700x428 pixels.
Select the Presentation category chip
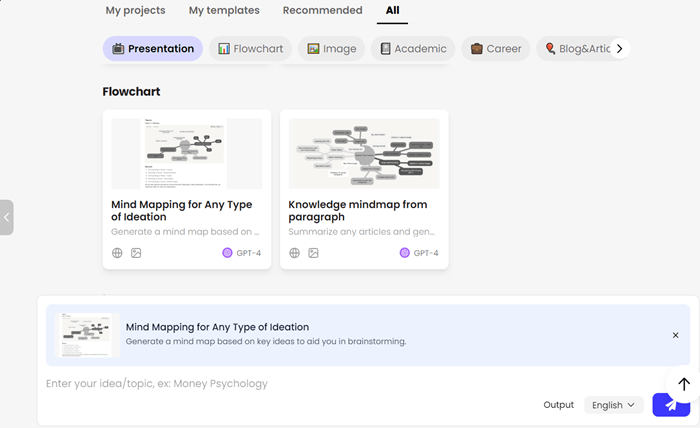coord(153,49)
